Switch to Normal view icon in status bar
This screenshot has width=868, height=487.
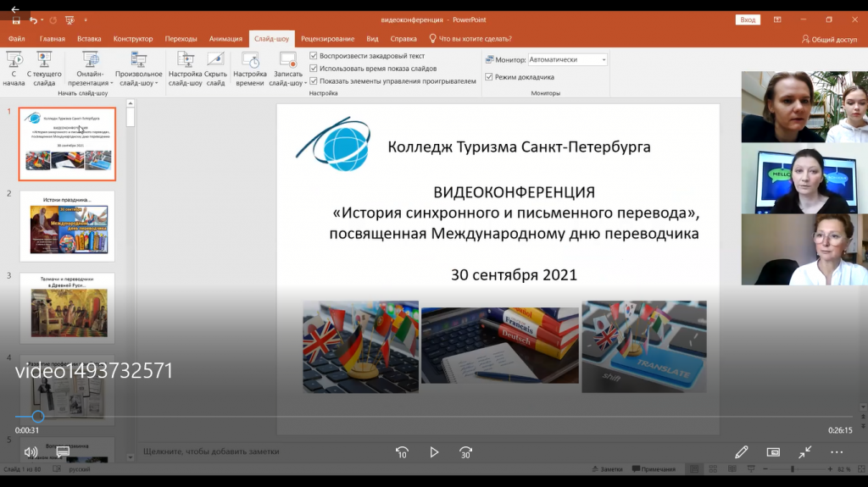pos(694,468)
